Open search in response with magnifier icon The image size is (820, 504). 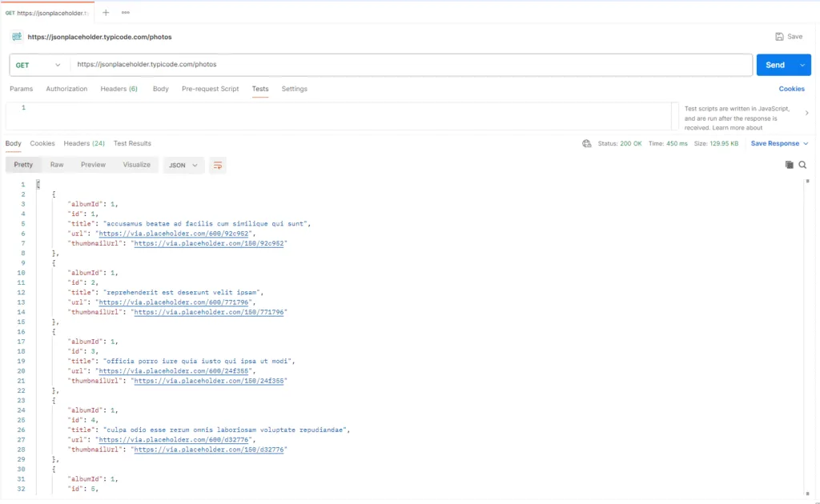click(802, 165)
